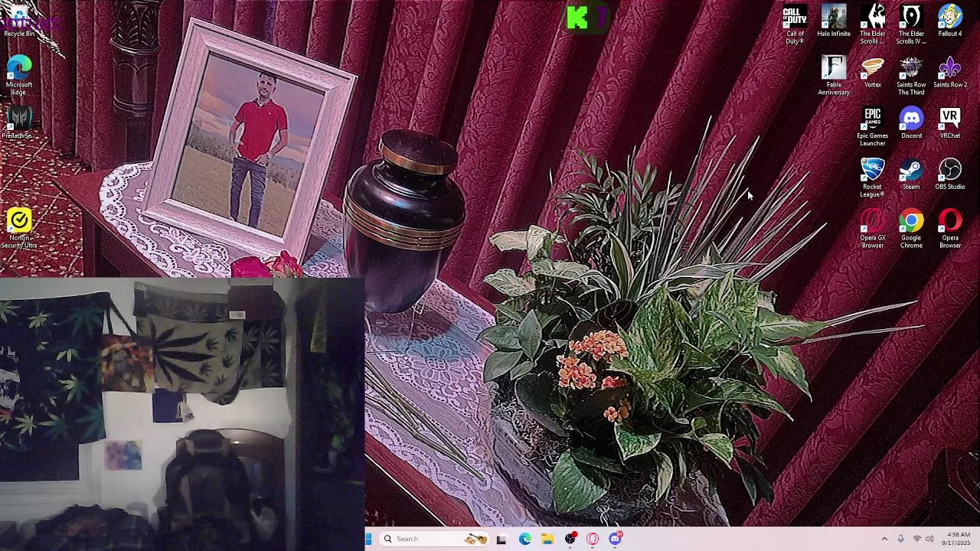Open Microsoft Edge from the taskbar
This screenshot has height=551, width=980.
[524, 539]
